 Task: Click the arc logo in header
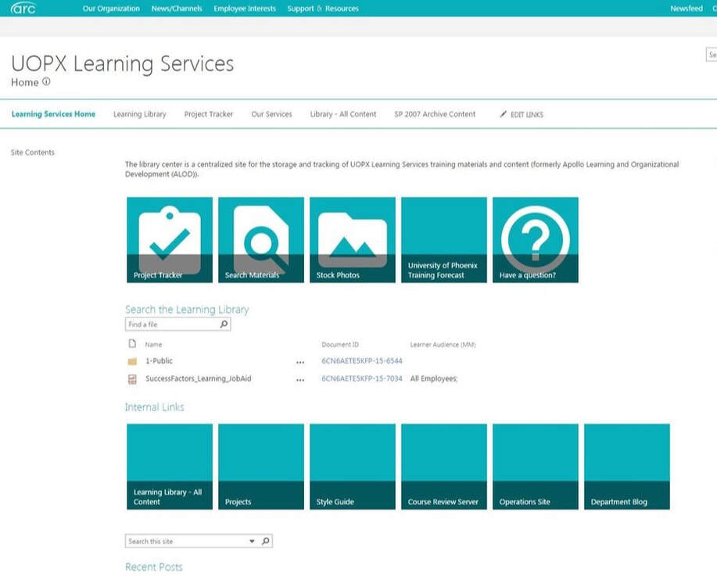23,9
